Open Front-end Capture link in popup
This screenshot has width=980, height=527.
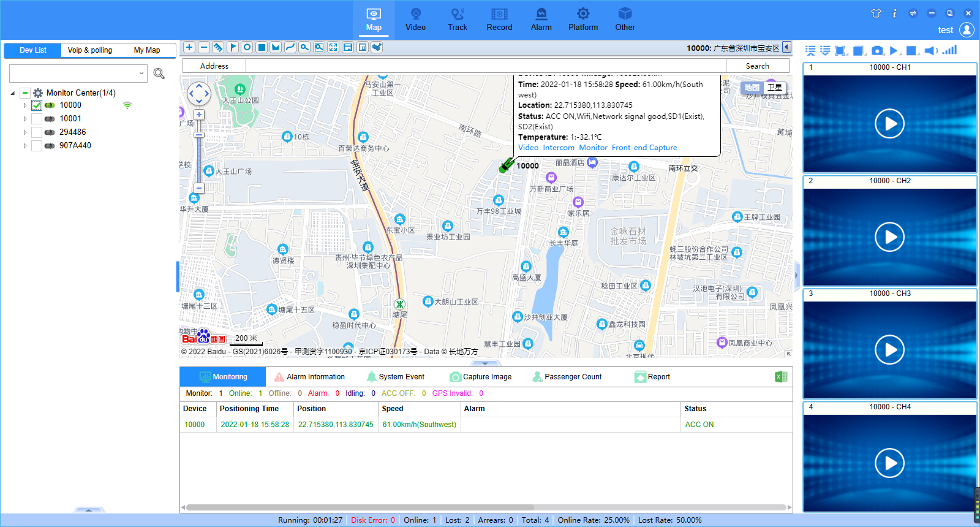(x=644, y=148)
